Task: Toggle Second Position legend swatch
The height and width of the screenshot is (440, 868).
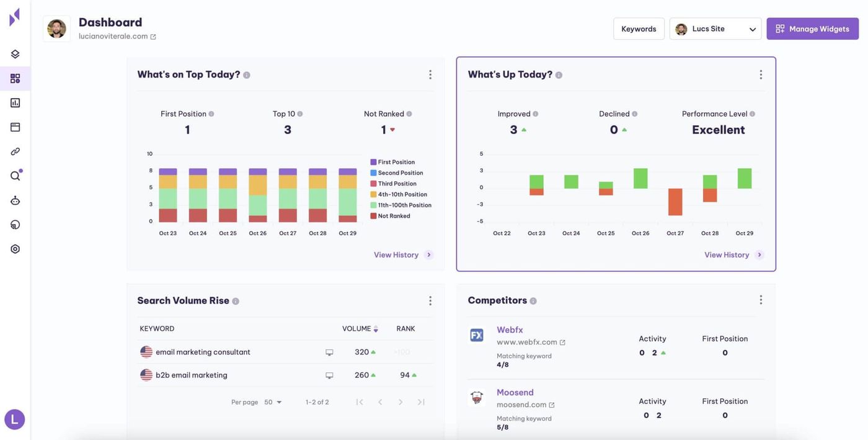Action: coord(373,173)
